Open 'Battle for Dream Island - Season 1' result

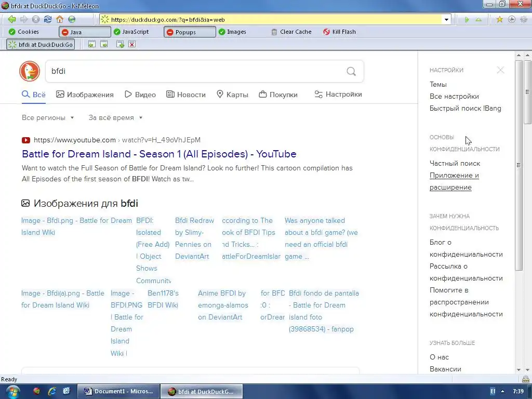pyautogui.click(x=159, y=154)
